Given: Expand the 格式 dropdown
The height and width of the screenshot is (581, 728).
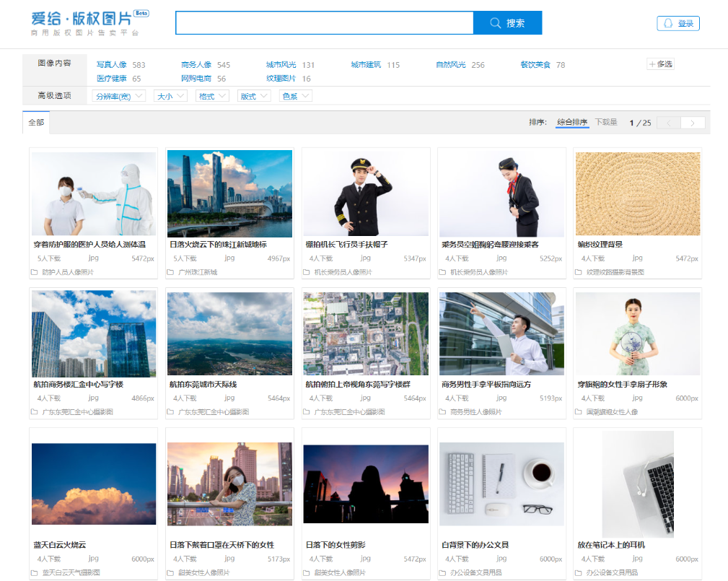Looking at the screenshot, I should click(x=212, y=96).
